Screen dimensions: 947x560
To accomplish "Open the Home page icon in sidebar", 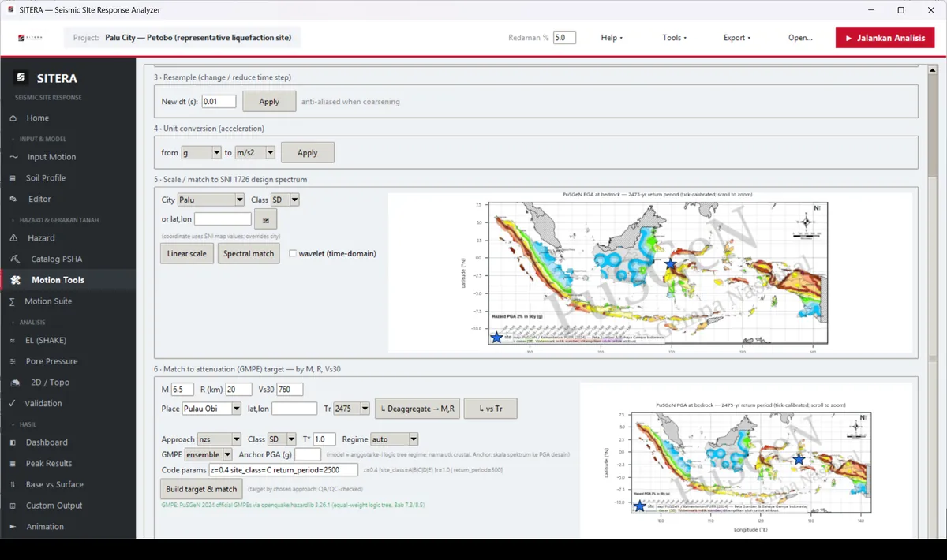I will (13, 118).
